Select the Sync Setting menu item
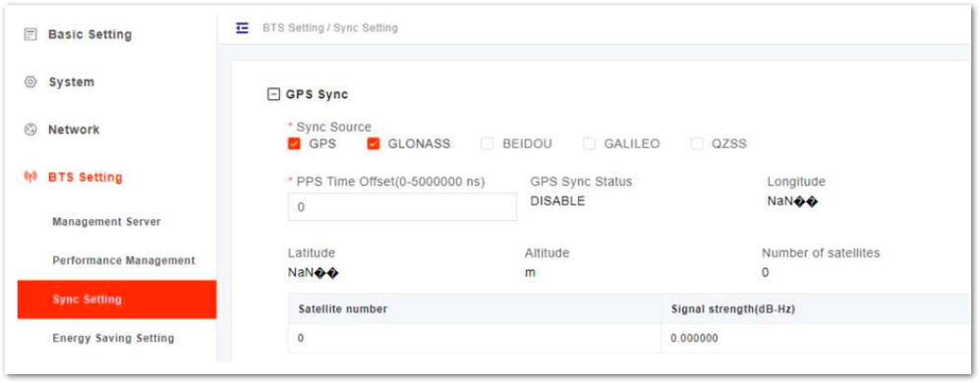Image resolution: width=980 pixels, height=383 pixels. [117, 300]
